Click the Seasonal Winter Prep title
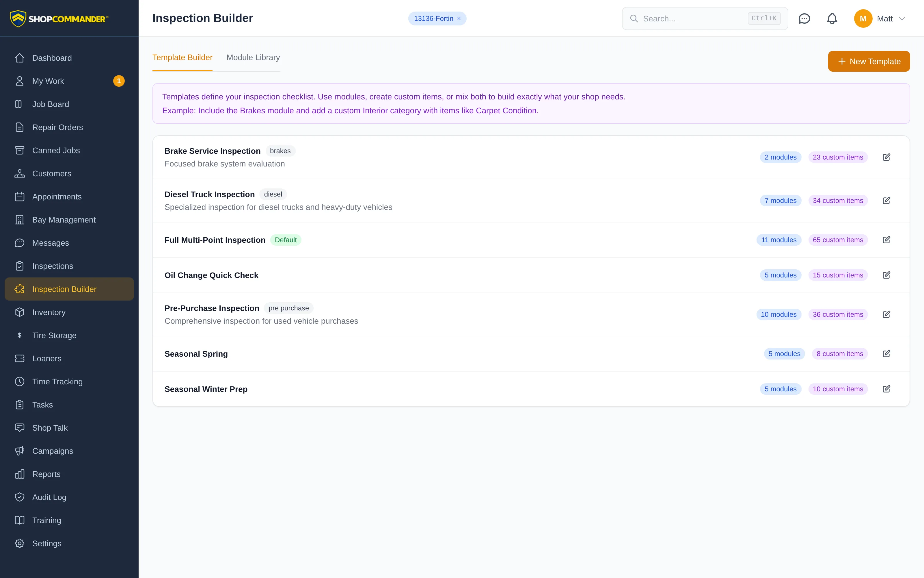The width and height of the screenshot is (924, 578). (206, 389)
